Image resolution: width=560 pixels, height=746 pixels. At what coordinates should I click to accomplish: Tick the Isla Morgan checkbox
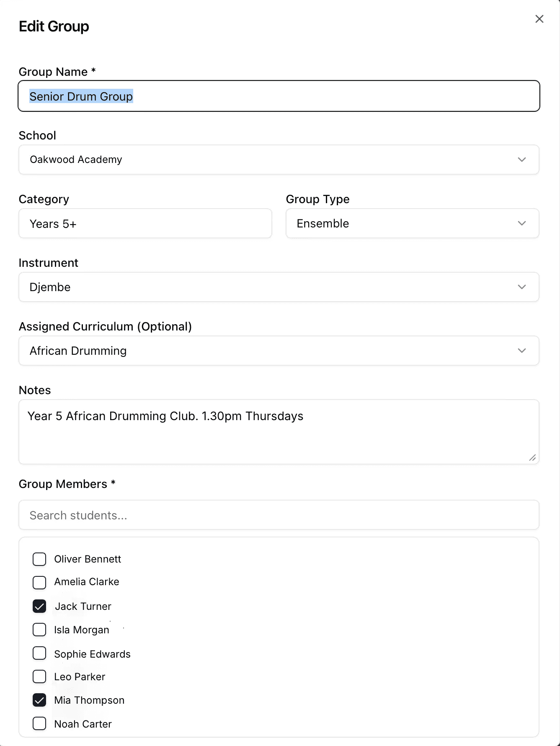click(x=39, y=630)
